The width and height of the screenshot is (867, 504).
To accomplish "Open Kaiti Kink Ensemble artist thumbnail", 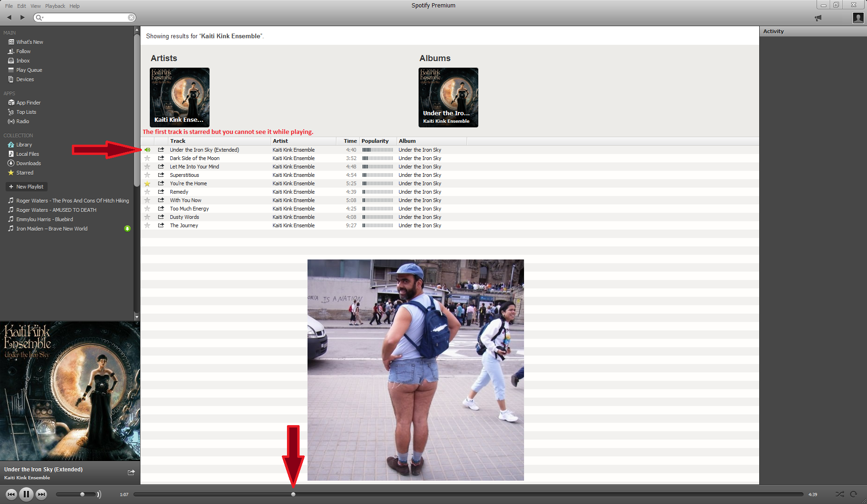I will [180, 98].
